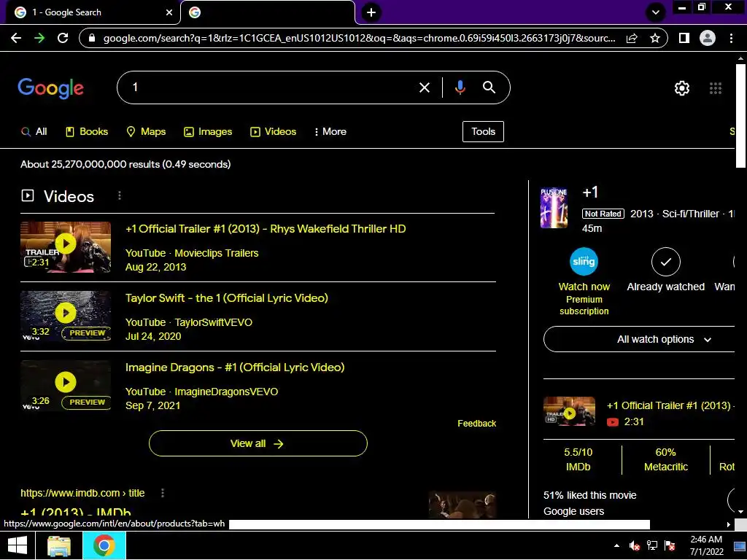Open the Google apps grid
The image size is (747, 560).
[715, 88]
